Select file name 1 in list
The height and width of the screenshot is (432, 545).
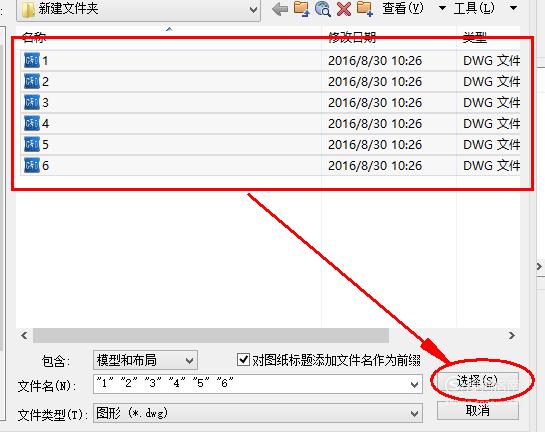[45, 61]
